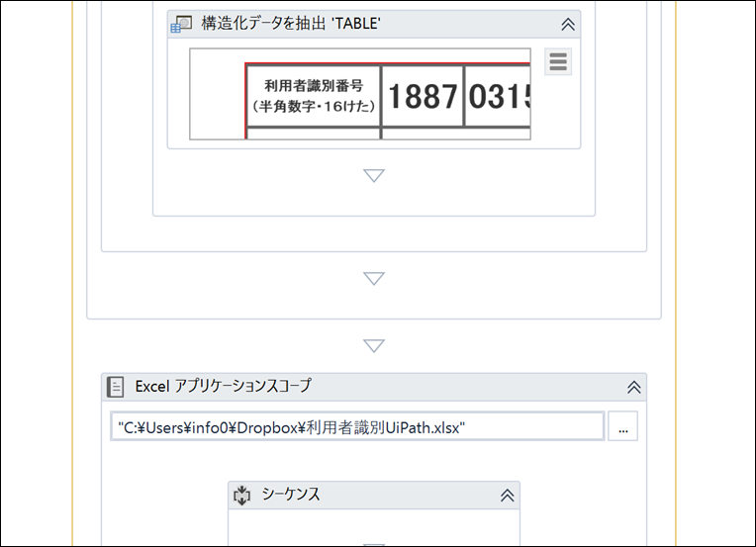Image resolution: width=756 pixels, height=547 pixels.
Task: Click the Excel application scope activity icon
Action: (116, 387)
